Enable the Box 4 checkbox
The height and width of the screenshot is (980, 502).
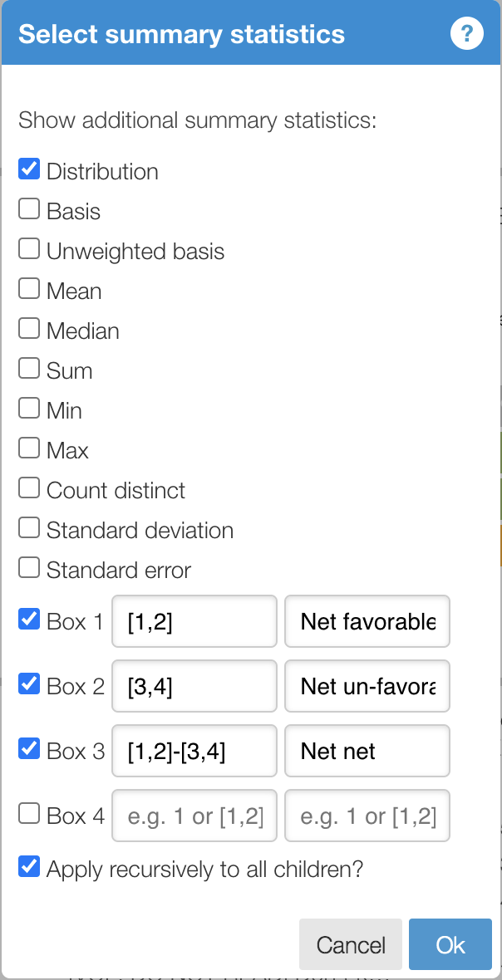click(29, 815)
